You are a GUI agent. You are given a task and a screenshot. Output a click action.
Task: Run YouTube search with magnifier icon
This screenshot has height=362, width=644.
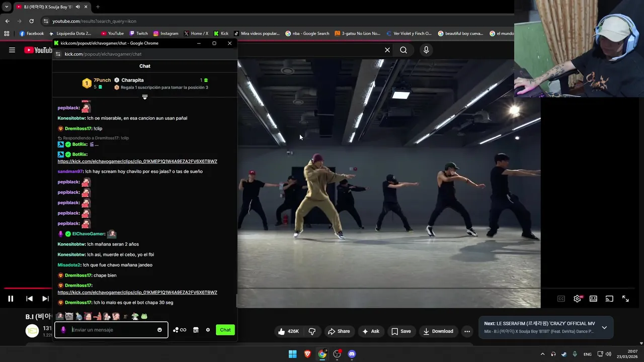coord(404,50)
